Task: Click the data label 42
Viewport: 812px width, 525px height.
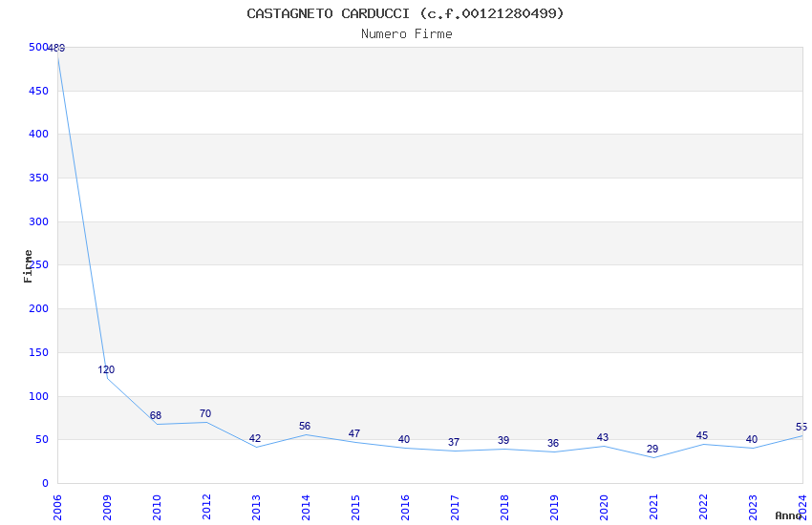Action: 255,439
